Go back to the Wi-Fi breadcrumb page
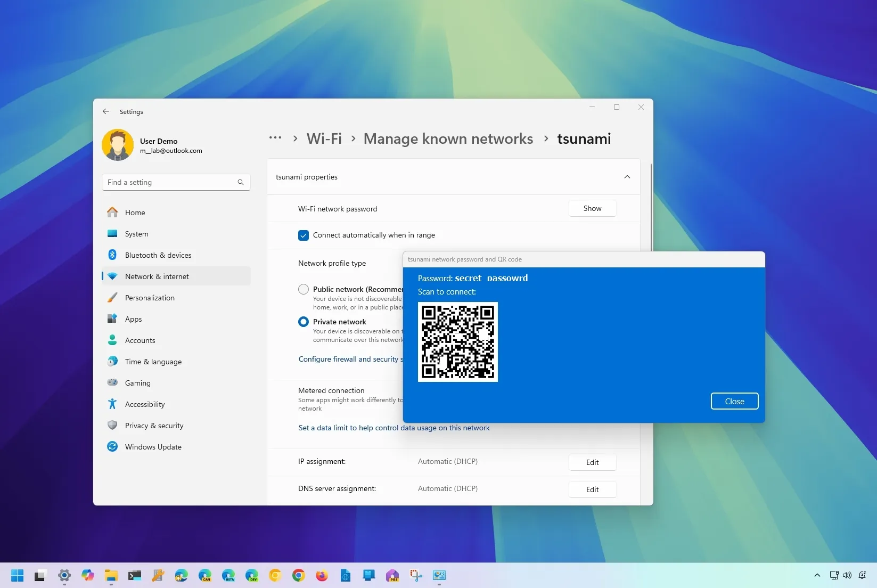877x588 pixels. pyautogui.click(x=324, y=138)
